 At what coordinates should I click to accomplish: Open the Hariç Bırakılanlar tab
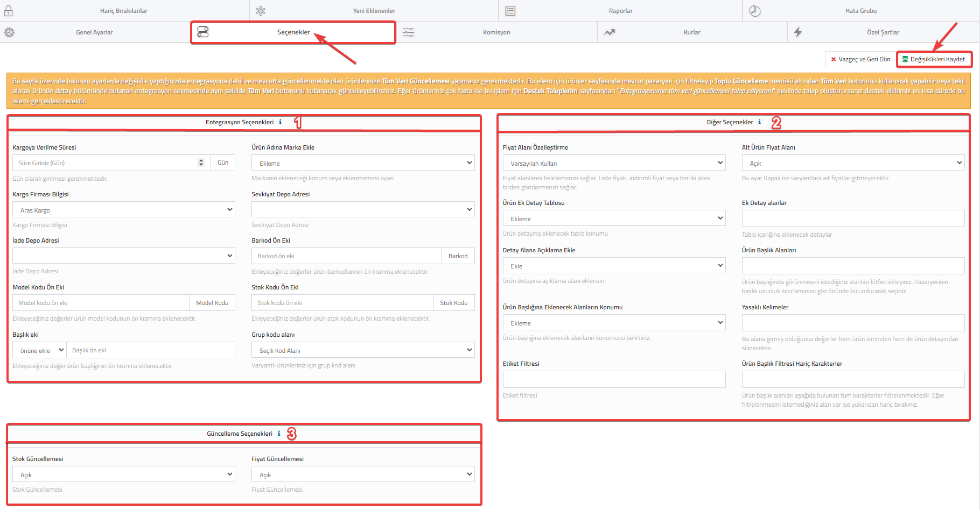[123, 11]
